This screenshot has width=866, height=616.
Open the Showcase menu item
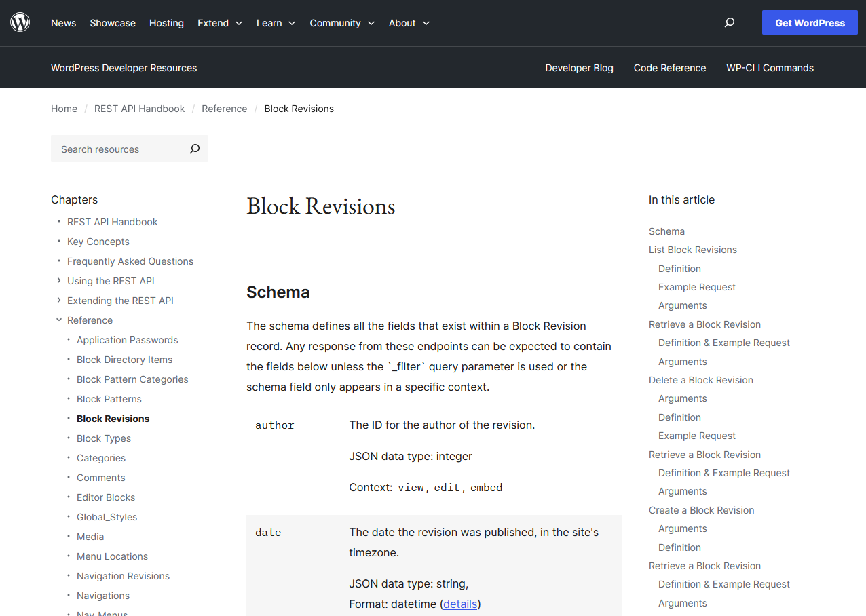pyautogui.click(x=113, y=23)
